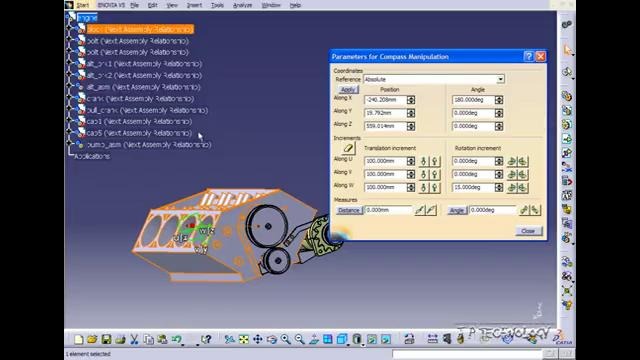Click the last angle measure icon beside Angle field

[536, 210]
